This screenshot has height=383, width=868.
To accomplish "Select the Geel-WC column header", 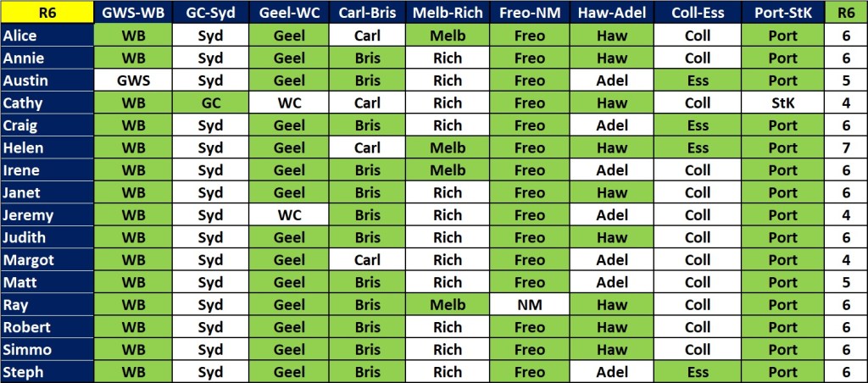I will (x=290, y=13).
